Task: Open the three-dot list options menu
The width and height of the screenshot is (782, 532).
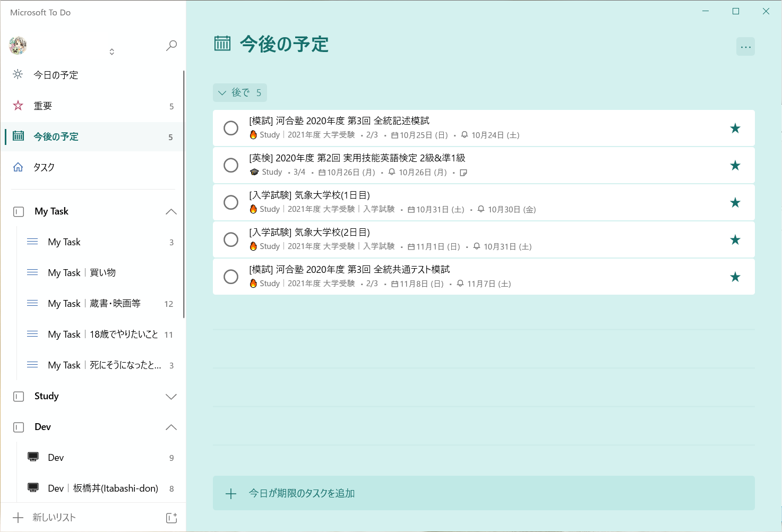Action: pos(745,47)
